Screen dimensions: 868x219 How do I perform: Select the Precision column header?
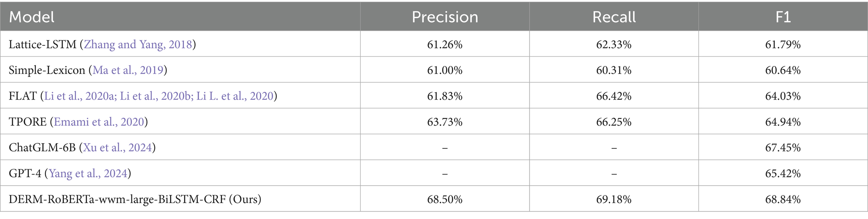(445, 17)
